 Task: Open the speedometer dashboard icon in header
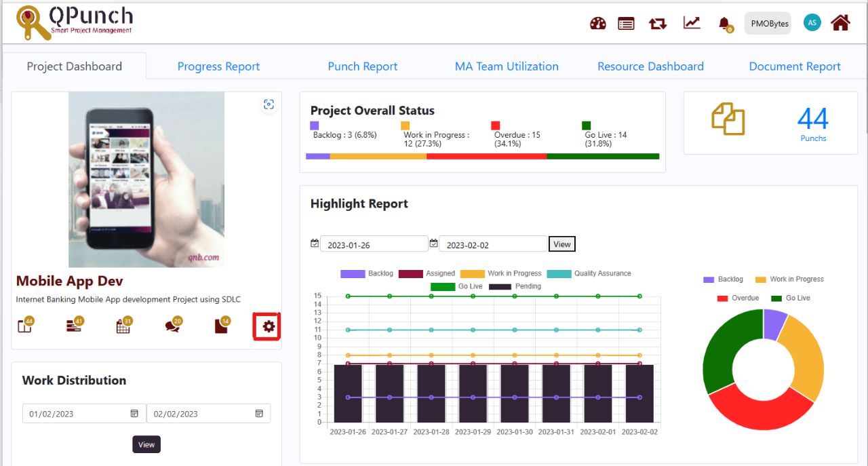click(597, 24)
